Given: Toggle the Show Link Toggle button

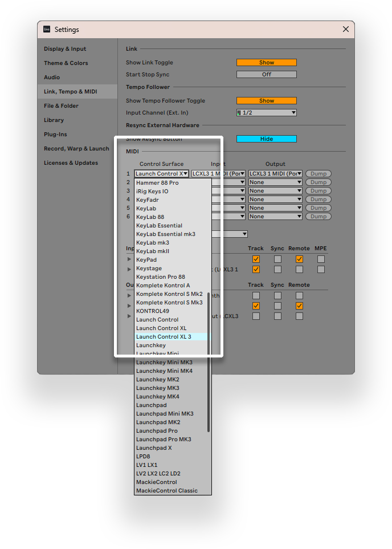Looking at the screenshot, I should coord(266,62).
